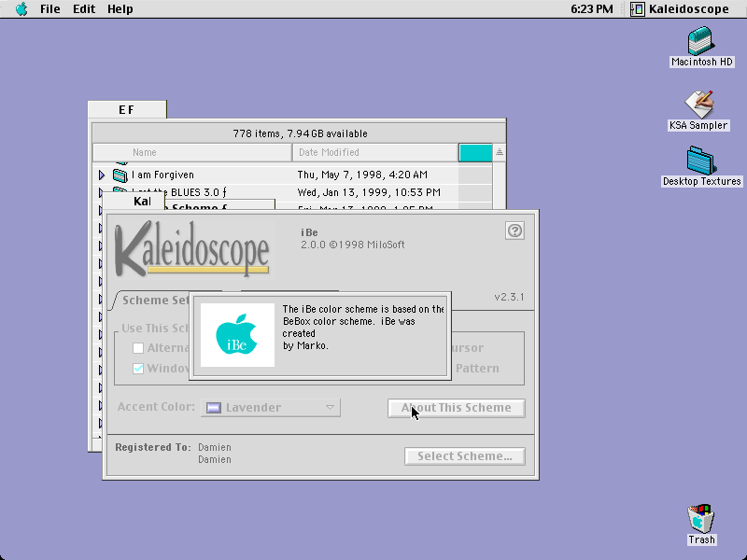The image size is (747, 560).
Task: Click the teal column header in E F window
Action: [475, 152]
